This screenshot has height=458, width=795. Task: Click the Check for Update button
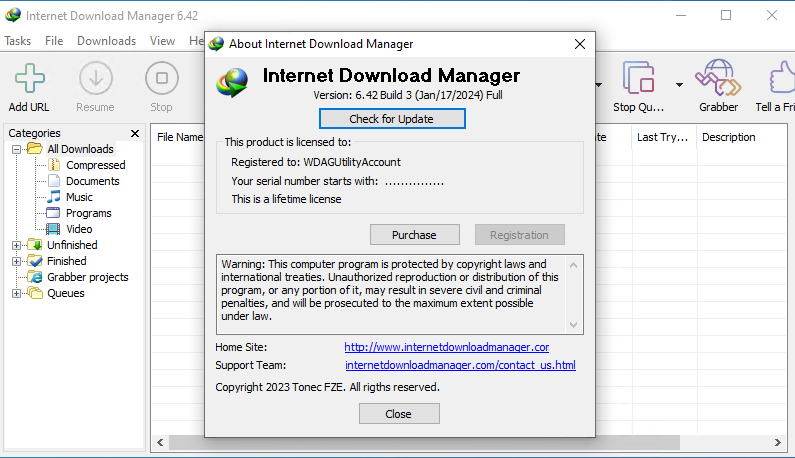click(x=392, y=119)
